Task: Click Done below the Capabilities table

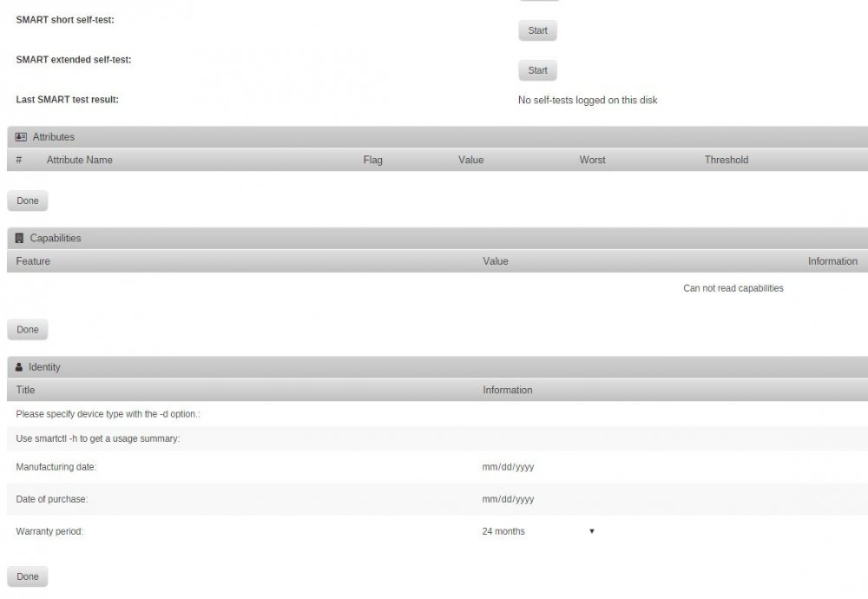Action: (x=28, y=329)
